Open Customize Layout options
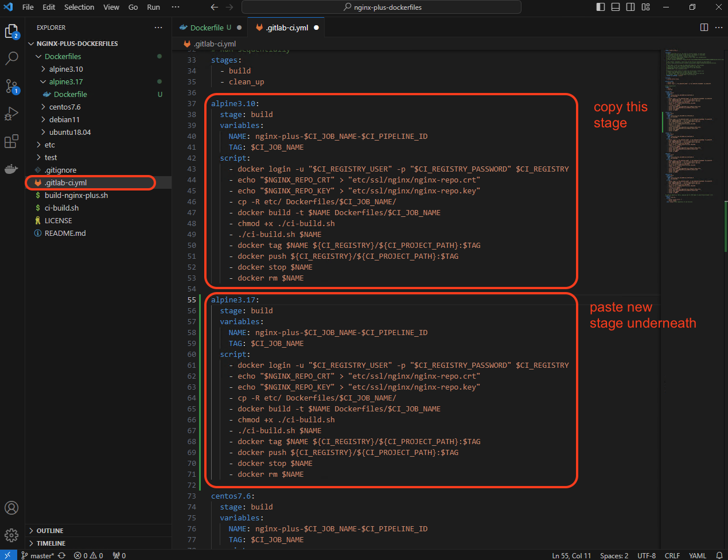 [x=646, y=7]
